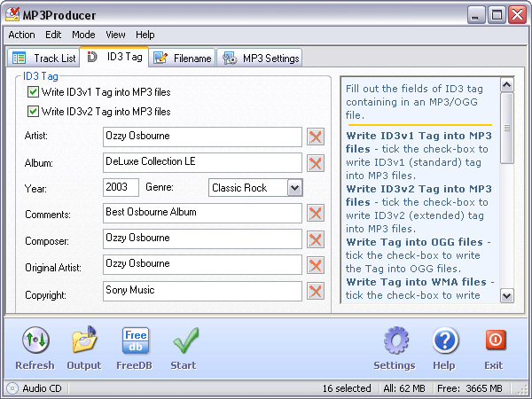532x399 pixels.
Task: Click 'Write Tag into WMA files' help heading
Action: click(417, 282)
